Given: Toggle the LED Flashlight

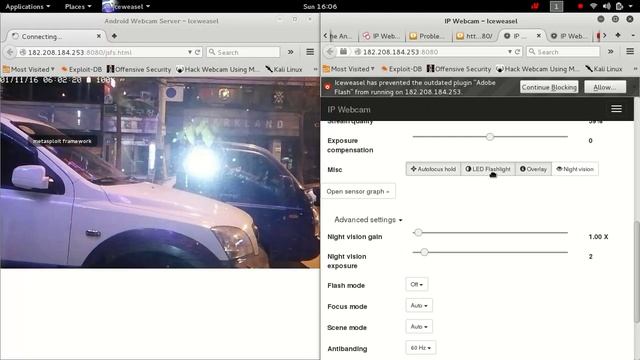Looking at the screenshot, I should point(488,169).
